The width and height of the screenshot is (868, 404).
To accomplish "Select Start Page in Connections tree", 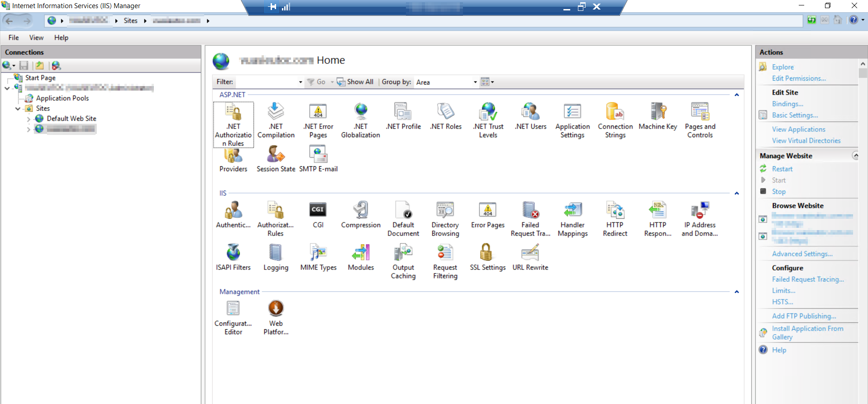I will click(40, 78).
